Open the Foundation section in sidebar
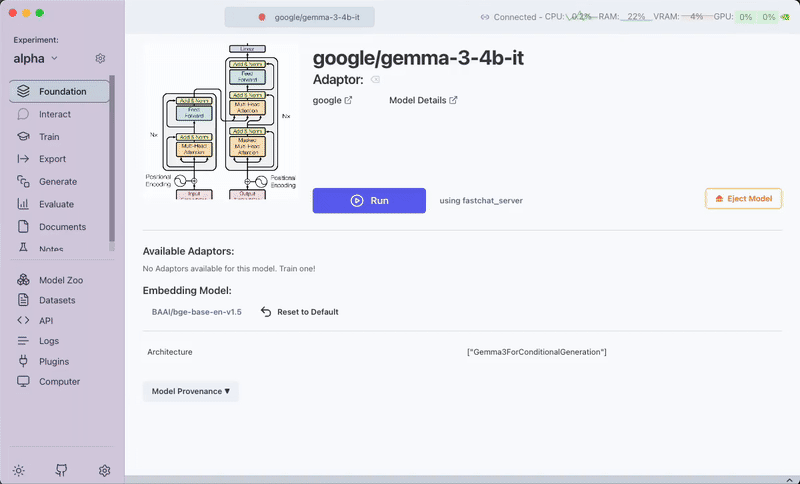800x484 pixels. tap(61, 92)
